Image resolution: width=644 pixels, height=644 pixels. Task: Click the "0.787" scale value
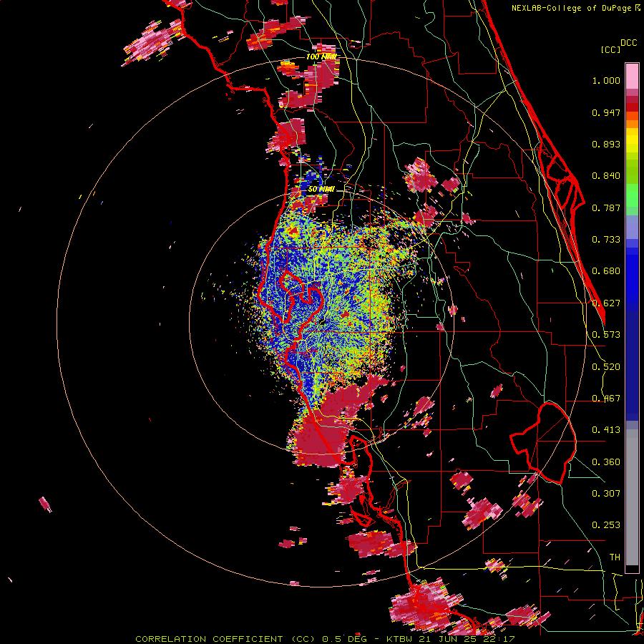pos(606,208)
